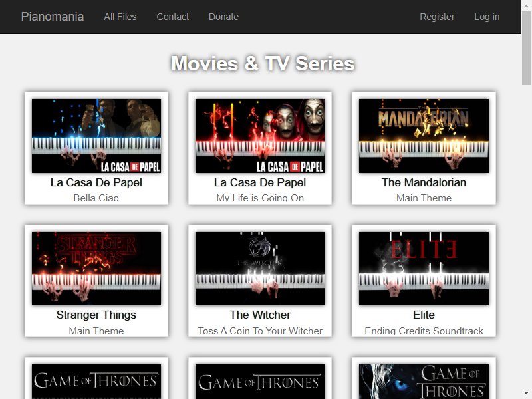This screenshot has width=532, height=399.
Task: Open the Pianomania home brand link
Action: [53, 17]
